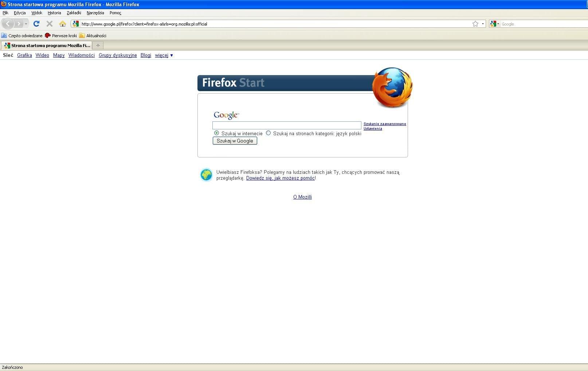The image size is (588, 371).
Task: Click the URL address field
Action: 275,24
